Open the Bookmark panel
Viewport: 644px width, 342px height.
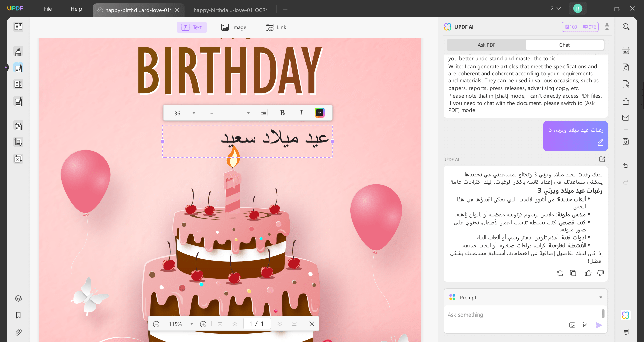point(18,315)
